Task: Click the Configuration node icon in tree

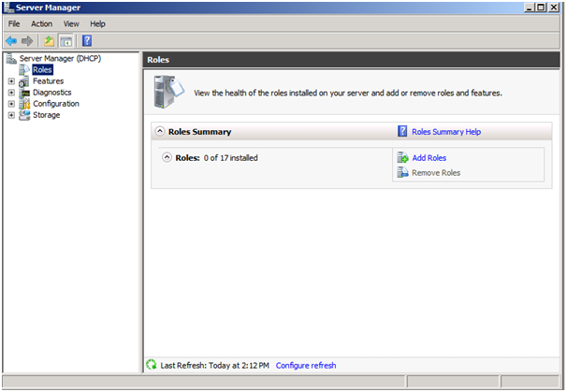Action: pyautogui.click(x=24, y=104)
